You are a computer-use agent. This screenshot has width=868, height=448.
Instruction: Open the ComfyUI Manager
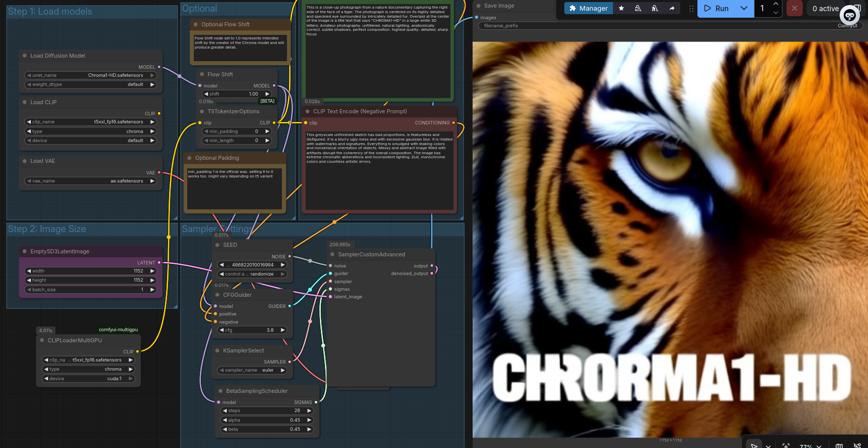(588, 8)
